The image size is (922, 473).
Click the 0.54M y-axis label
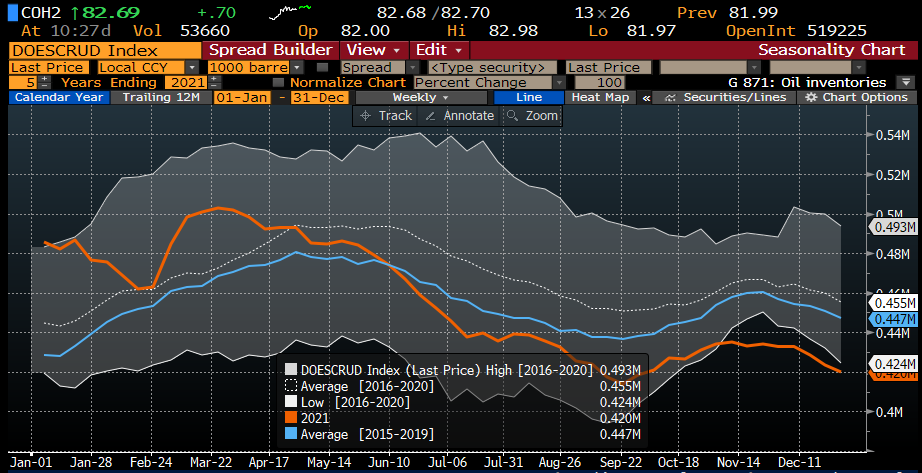pos(893,135)
